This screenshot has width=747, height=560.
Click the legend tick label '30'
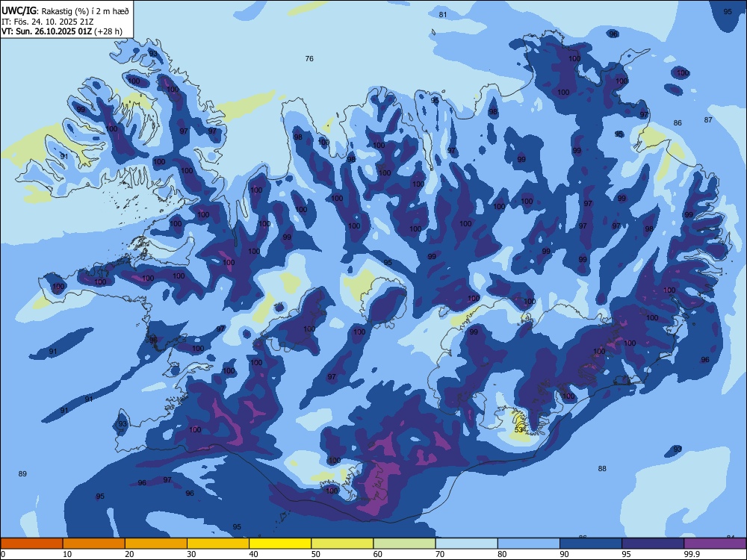[x=191, y=554]
